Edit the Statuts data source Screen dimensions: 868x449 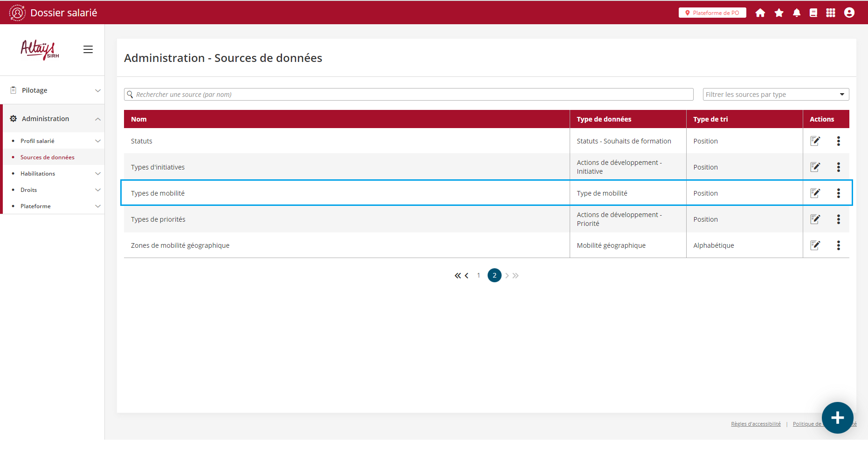tap(815, 141)
